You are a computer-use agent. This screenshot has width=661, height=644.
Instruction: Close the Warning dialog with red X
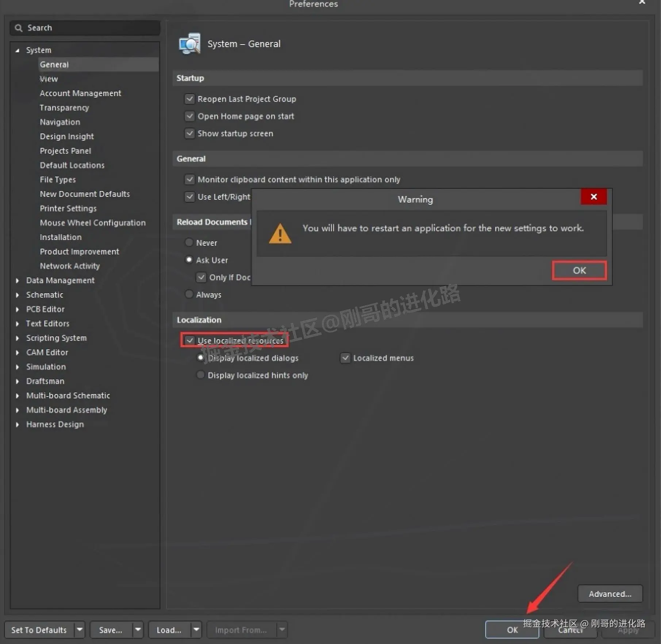tap(594, 197)
